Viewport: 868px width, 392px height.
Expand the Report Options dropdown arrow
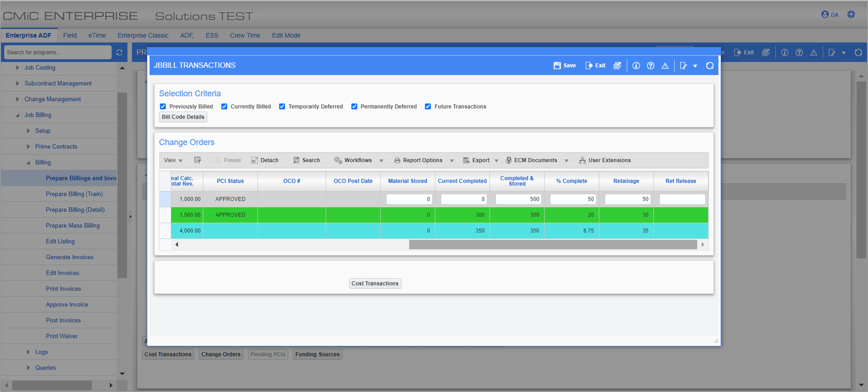pyautogui.click(x=452, y=161)
